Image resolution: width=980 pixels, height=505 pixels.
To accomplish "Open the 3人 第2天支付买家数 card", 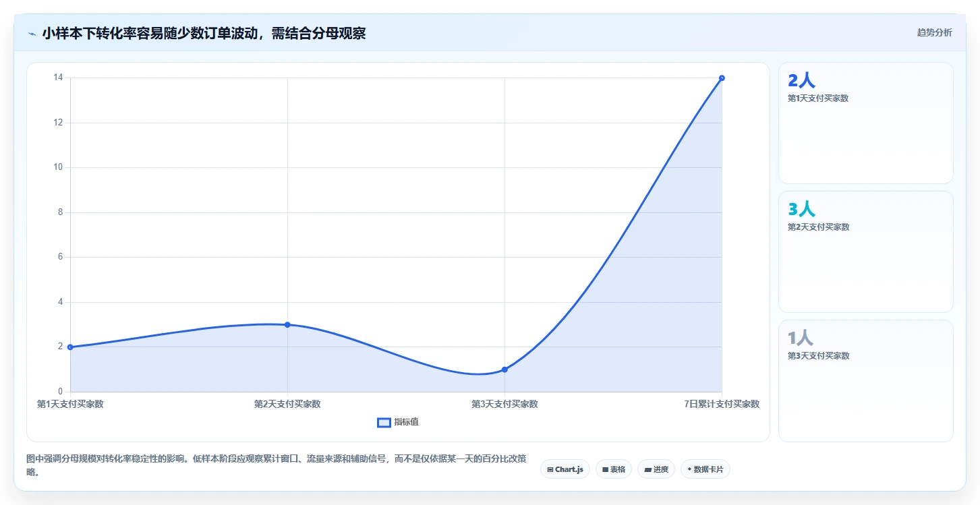I will [x=866, y=251].
